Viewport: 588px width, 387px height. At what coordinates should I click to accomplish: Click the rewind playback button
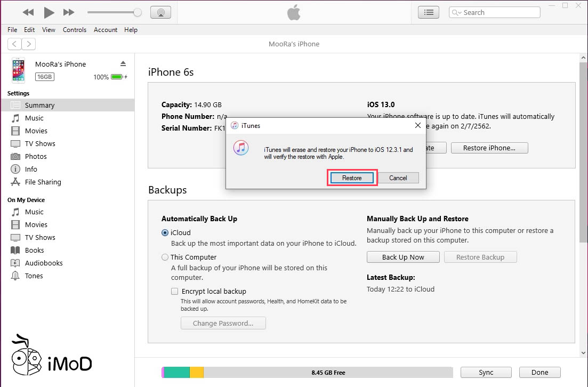click(28, 12)
